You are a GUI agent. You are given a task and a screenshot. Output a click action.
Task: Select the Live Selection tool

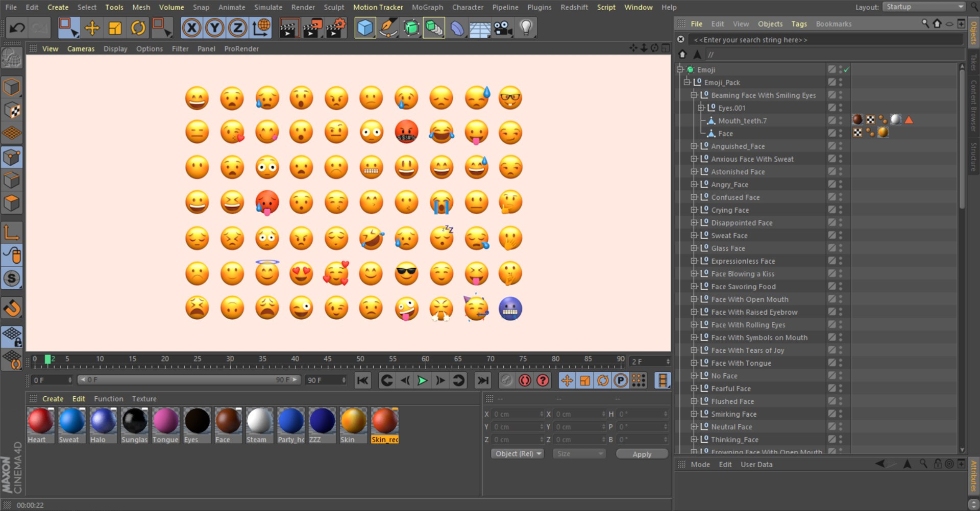coord(68,28)
